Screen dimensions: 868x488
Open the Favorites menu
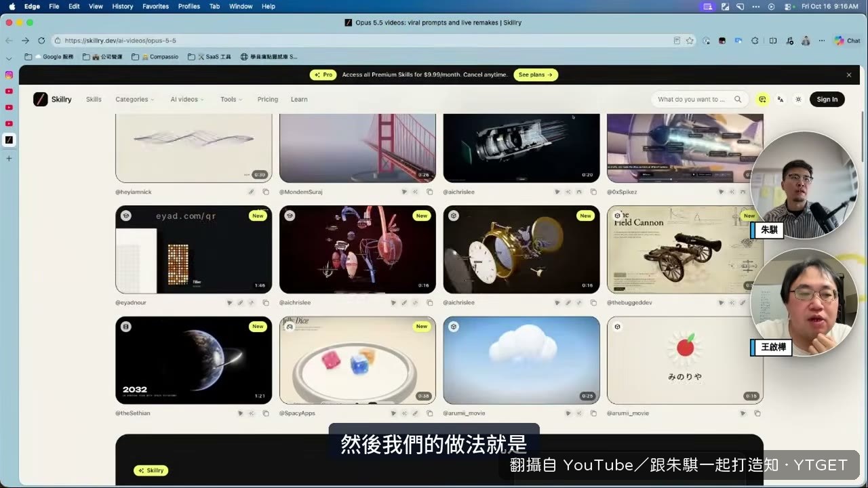coord(155,6)
